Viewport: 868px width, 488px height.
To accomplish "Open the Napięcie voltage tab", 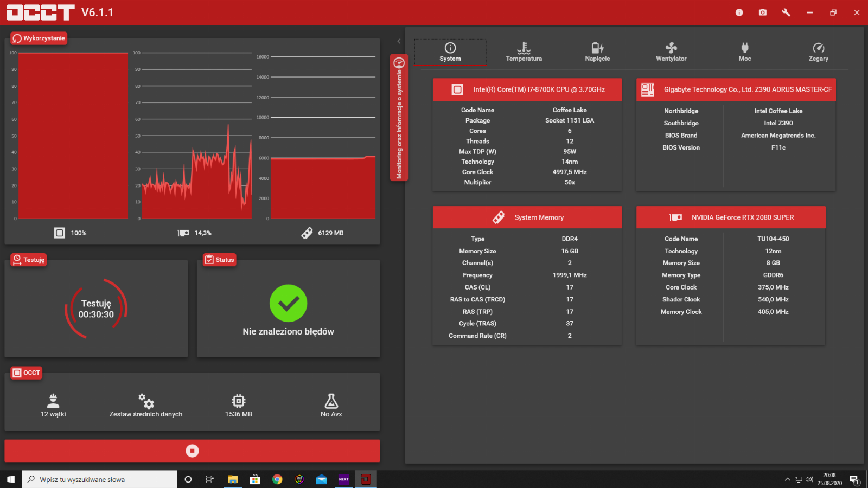I will tap(597, 52).
